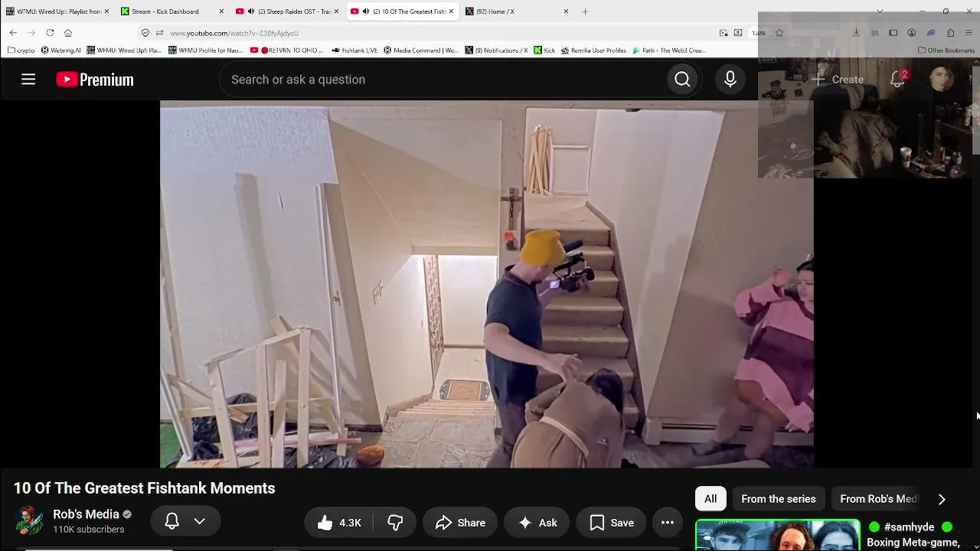Image resolution: width=980 pixels, height=551 pixels.
Task: Open the WFMU Profile bookmark
Action: point(205,51)
